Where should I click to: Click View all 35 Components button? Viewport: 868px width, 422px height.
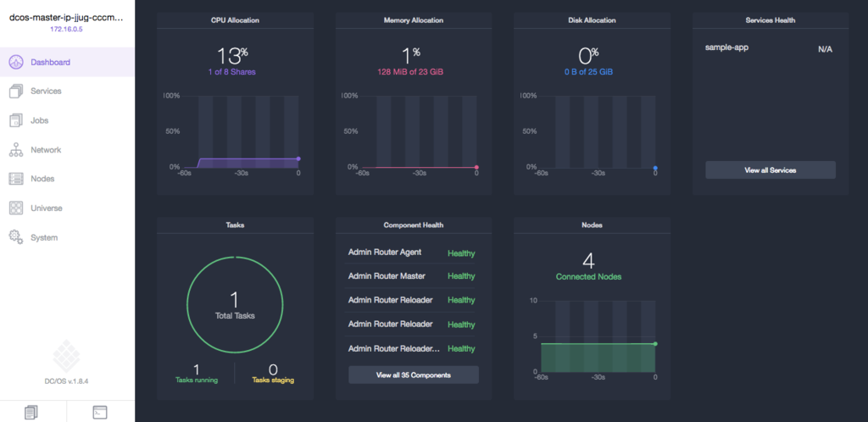click(x=414, y=375)
